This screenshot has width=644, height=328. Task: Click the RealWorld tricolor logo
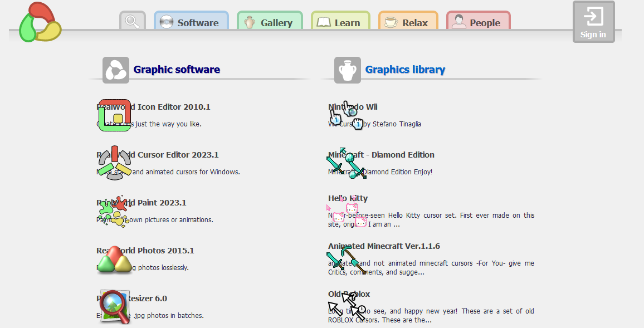pos(40,23)
